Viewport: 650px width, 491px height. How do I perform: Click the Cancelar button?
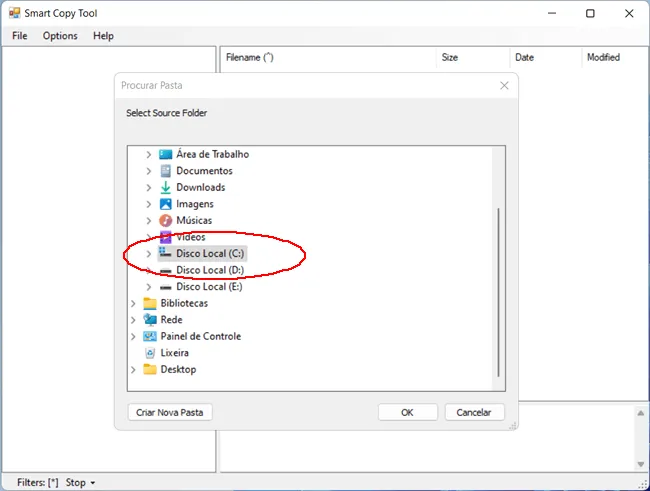point(474,412)
